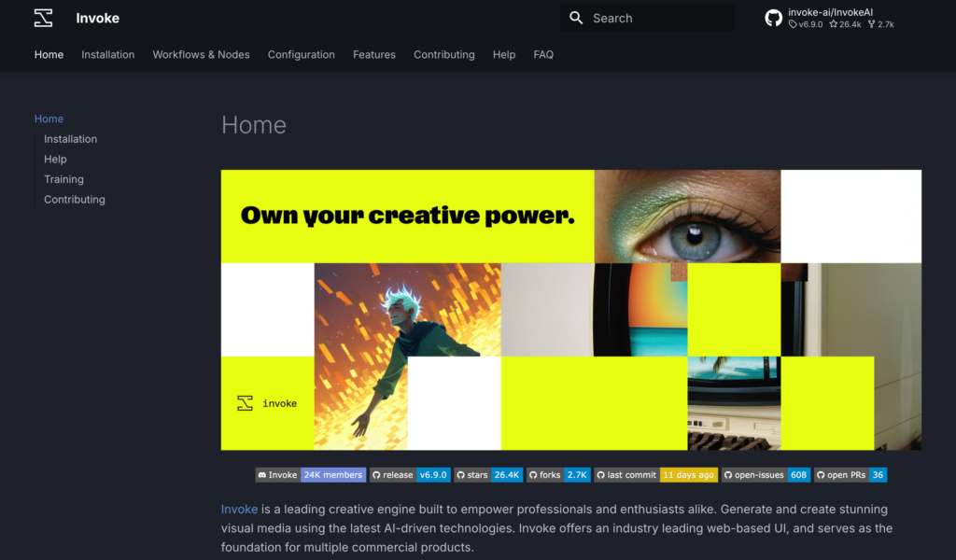This screenshot has width=956, height=560.
Task: Open the open-issues 608 badge
Action: (766, 475)
